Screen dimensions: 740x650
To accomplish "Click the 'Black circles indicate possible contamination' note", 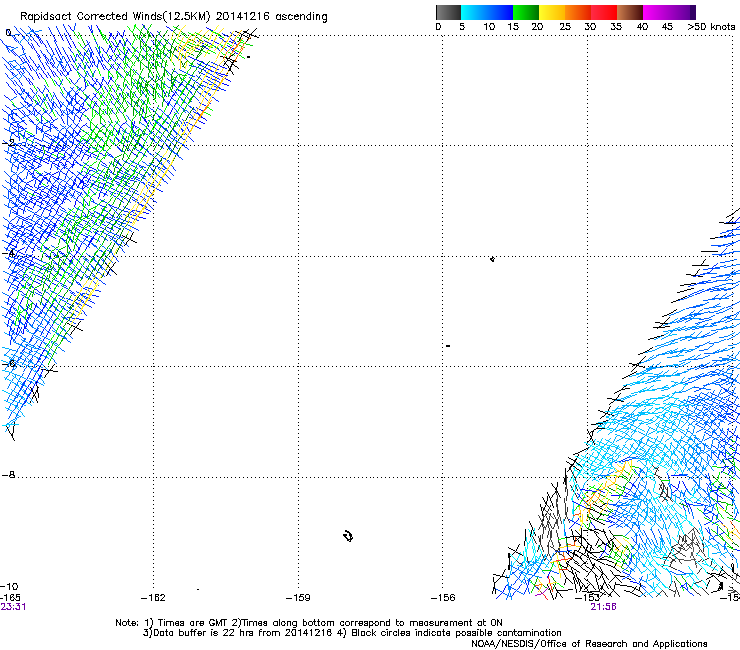I will click(x=456, y=633).
